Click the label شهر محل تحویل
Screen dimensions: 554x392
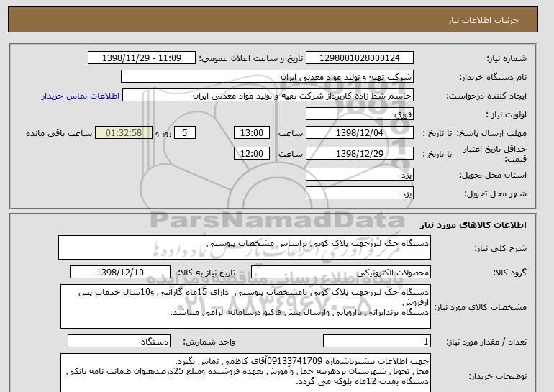[495, 194]
